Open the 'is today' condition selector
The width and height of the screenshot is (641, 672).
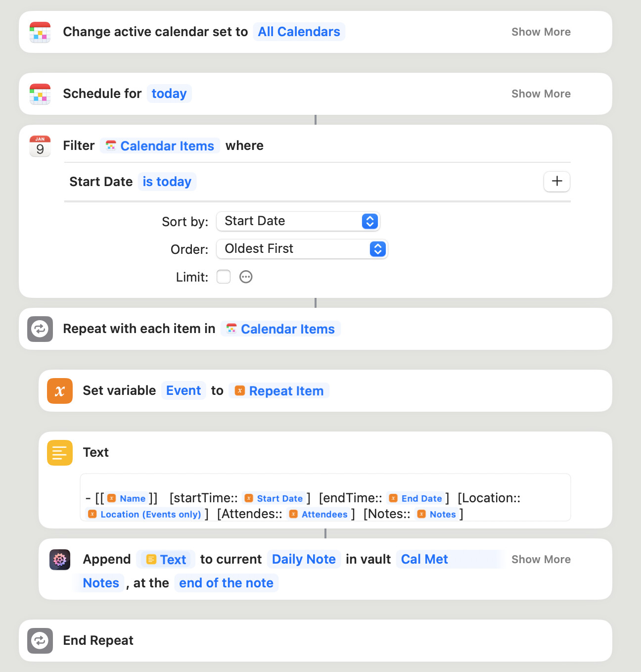click(167, 182)
